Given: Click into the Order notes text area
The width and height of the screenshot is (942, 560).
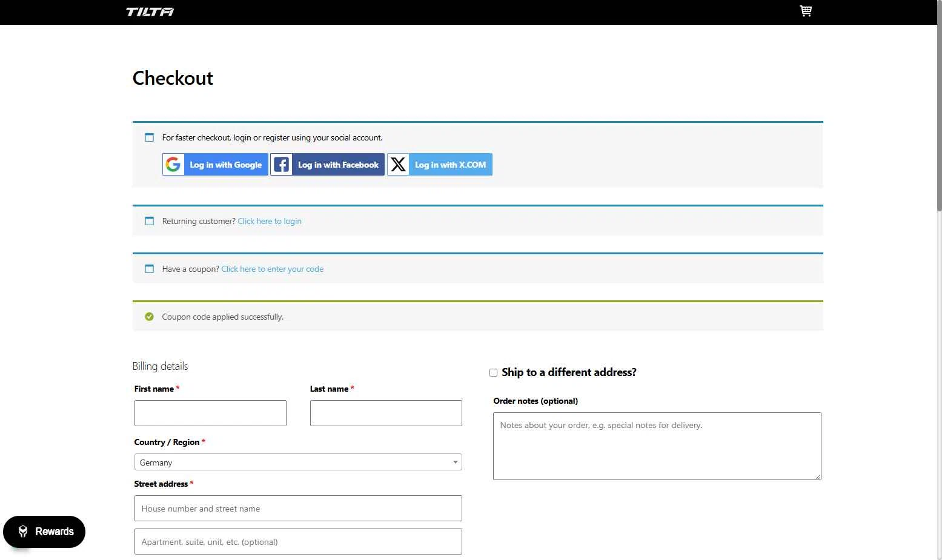Looking at the screenshot, I should point(657,446).
